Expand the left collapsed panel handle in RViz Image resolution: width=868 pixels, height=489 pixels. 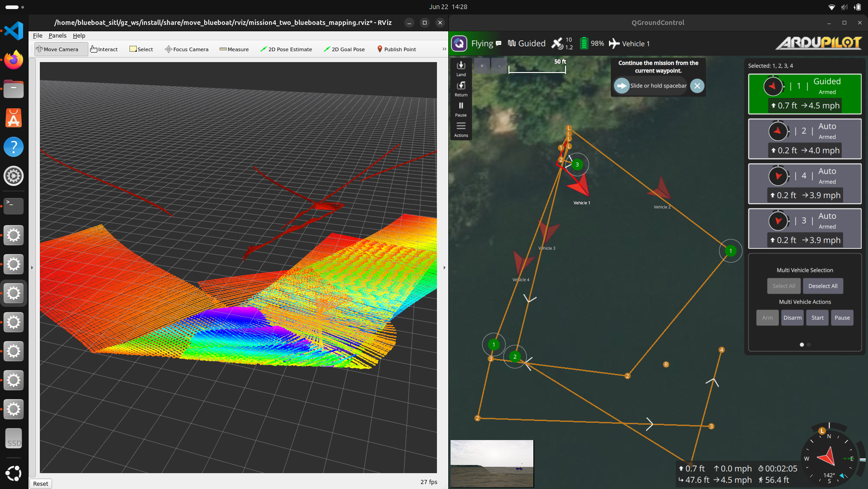pos(32,267)
